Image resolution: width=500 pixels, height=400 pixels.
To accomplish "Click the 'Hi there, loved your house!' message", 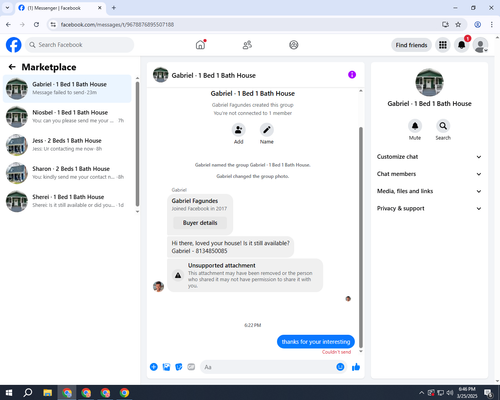I will tap(230, 247).
